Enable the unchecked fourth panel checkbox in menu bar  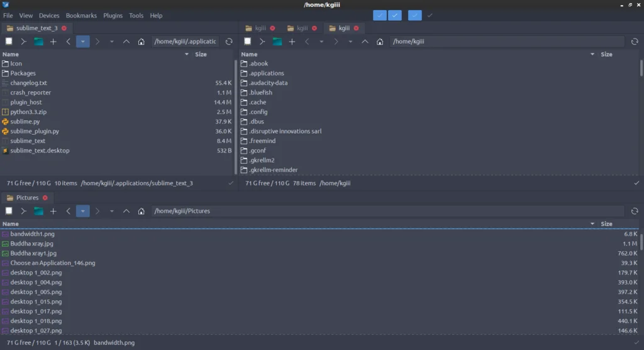[430, 15]
